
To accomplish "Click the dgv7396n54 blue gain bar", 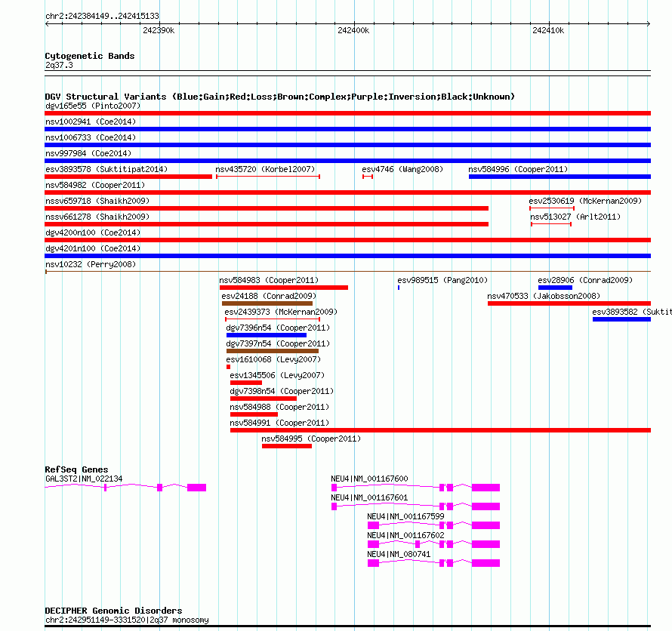I will click(x=266, y=335).
